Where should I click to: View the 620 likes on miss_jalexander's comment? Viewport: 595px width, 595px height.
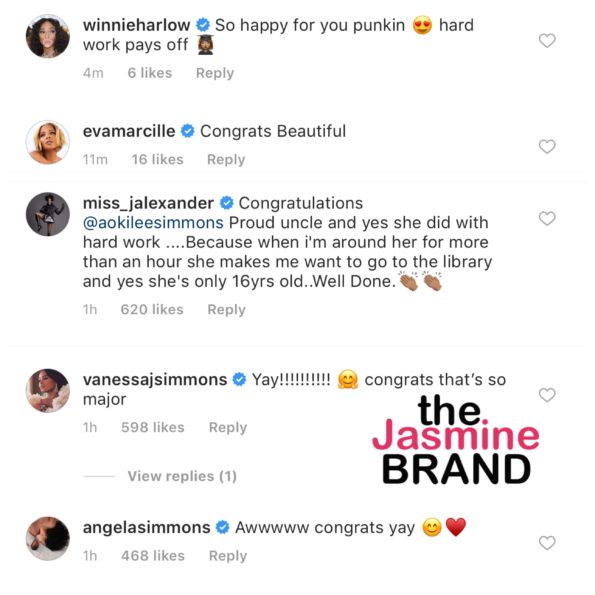[x=152, y=310]
